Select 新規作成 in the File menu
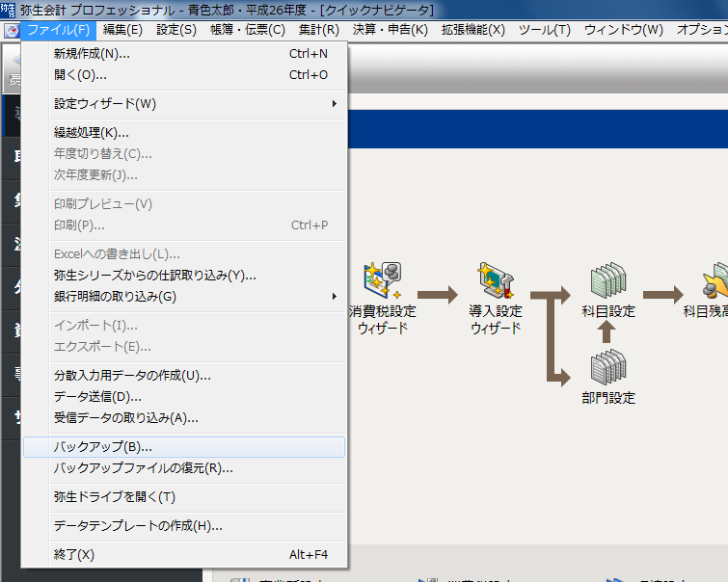The width and height of the screenshot is (728, 582). pos(92,53)
